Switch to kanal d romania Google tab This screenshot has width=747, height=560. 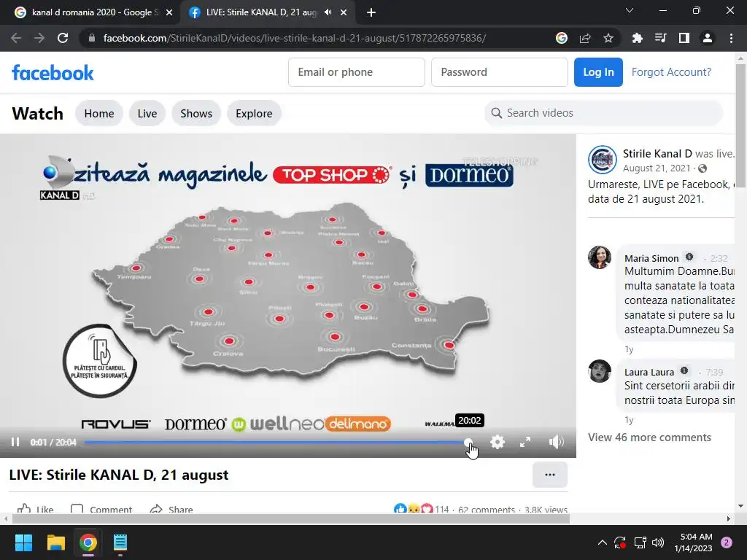pos(90,12)
